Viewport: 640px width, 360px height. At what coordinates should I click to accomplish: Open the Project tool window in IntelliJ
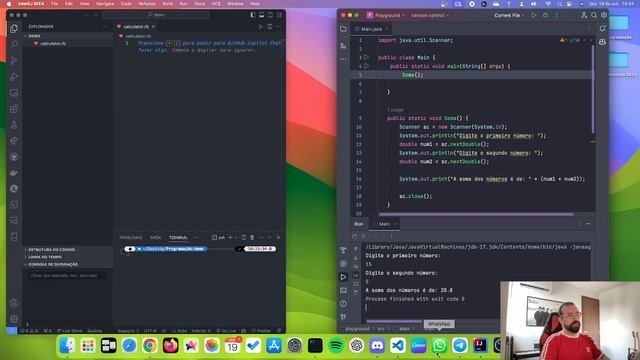tap(343, 29)
